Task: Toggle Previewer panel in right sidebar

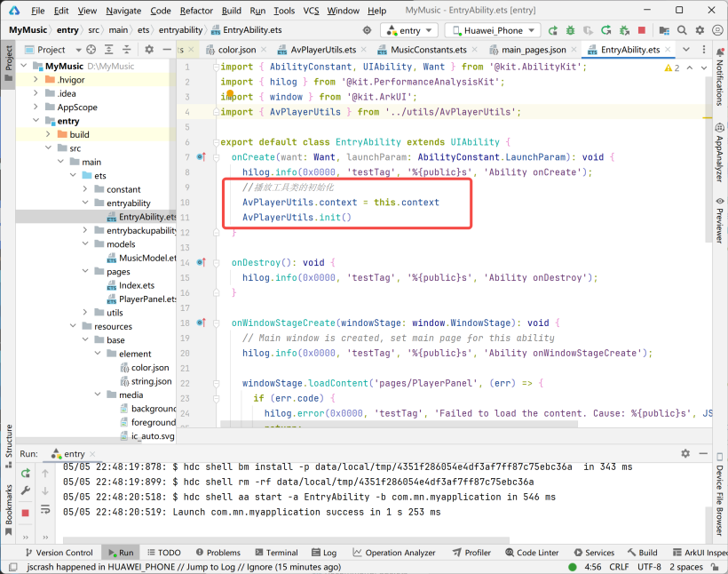Action: 720,219
